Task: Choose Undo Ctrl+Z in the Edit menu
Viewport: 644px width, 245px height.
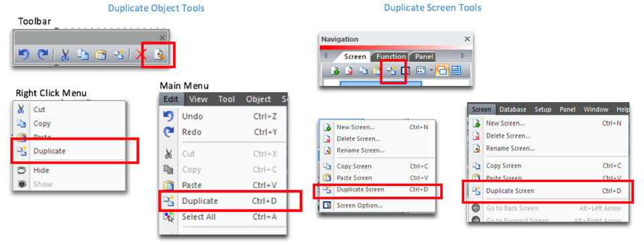Action: (223, 117)
